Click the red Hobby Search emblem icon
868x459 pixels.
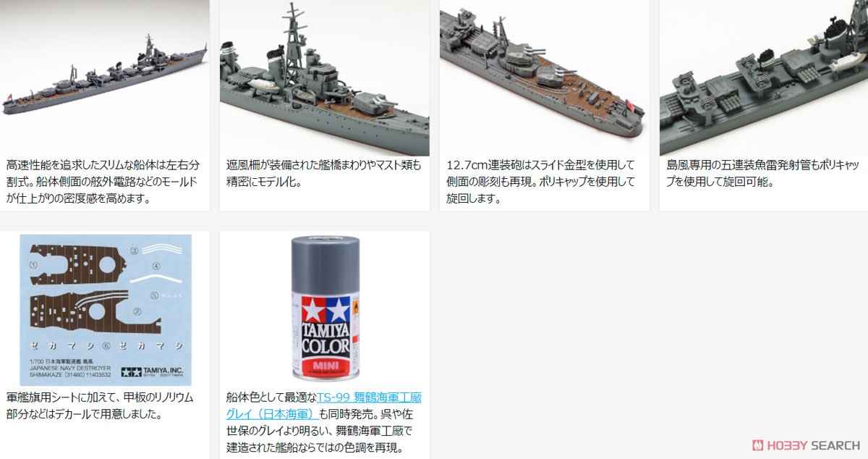[759, 445]
